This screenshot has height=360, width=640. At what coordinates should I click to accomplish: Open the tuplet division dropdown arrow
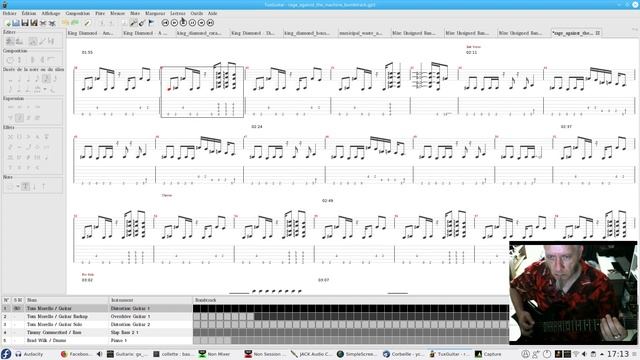(x=44, y=89)
